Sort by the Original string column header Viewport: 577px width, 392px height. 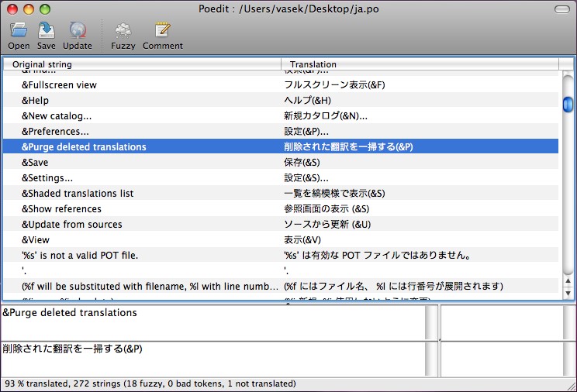(140, 64)
